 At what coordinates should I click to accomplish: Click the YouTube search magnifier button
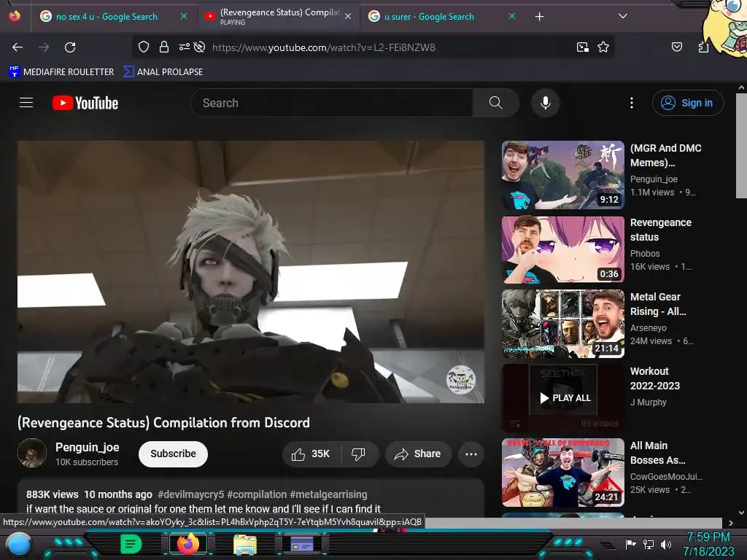point(495,103)
